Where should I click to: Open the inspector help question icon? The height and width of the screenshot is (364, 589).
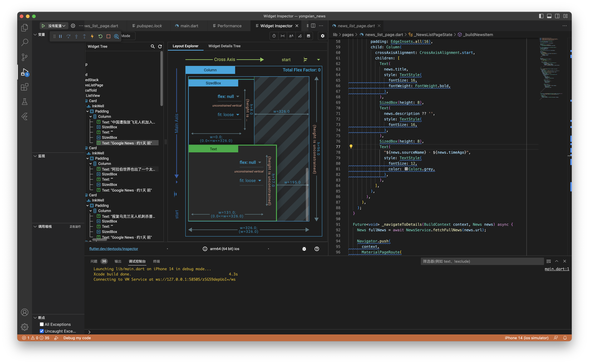click(317, 249)
